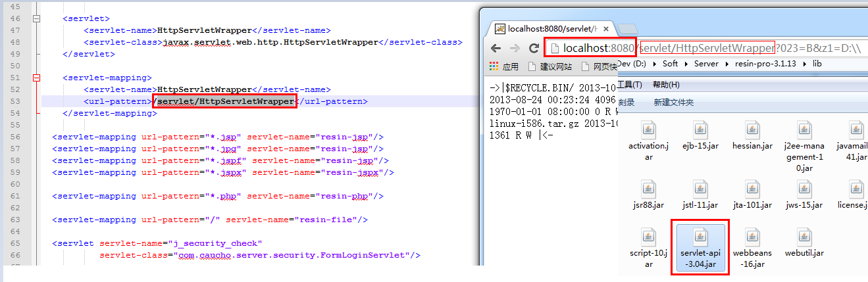Select the javamail jar file
The width and height of the screenshot is (868, 282).
pos(853,142)
